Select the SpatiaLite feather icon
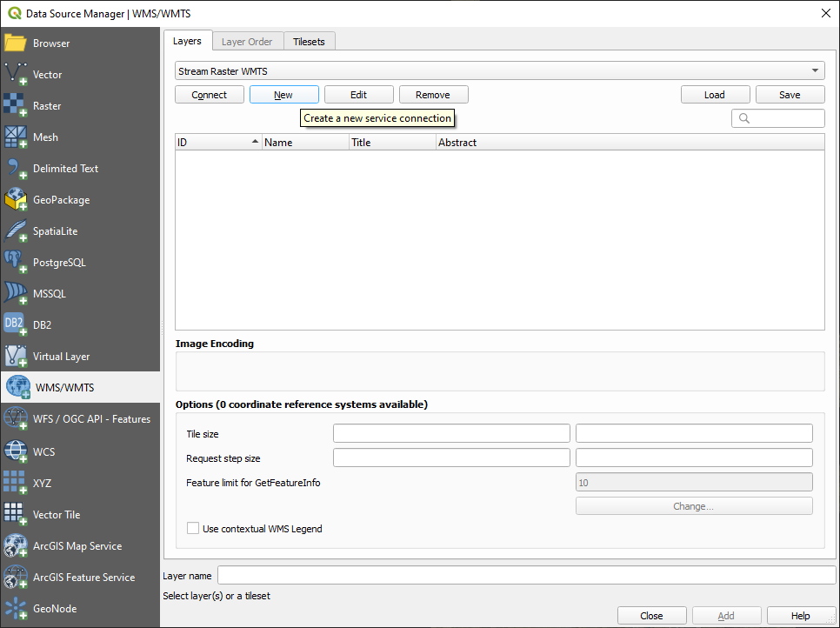This screenshot has width=840, height=628. click(x=15, y=231)
